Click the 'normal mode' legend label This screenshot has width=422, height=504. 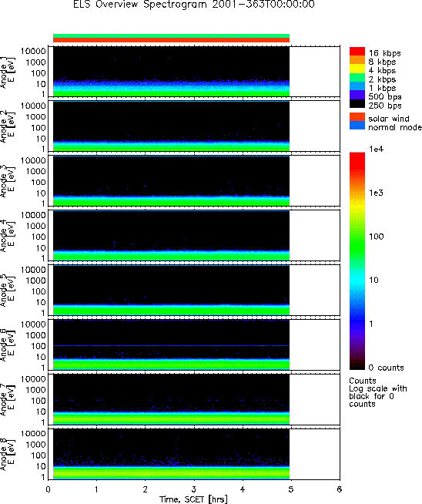(x=395, y=127)
